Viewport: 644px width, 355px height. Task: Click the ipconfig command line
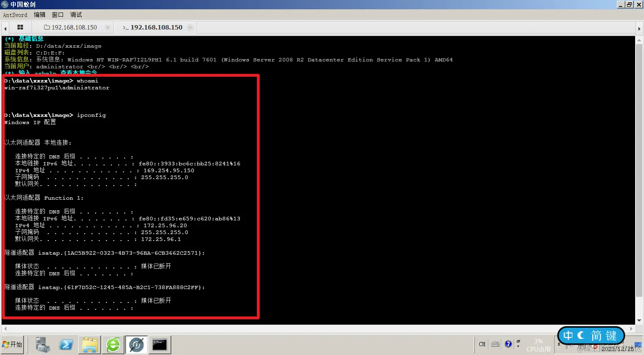55,115
